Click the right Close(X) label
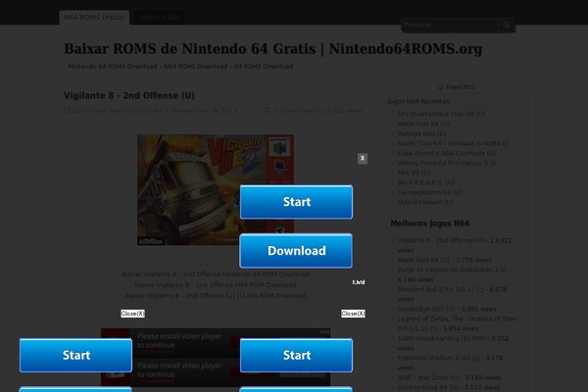Screen dimensions: 588x392 coord(353,314)
